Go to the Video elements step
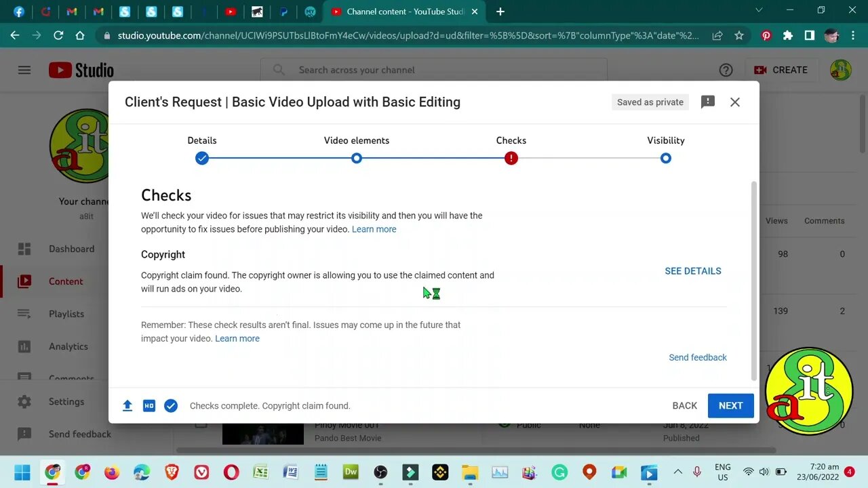The height and width of the screenshot is (488, 868). (x=357, y=158)
